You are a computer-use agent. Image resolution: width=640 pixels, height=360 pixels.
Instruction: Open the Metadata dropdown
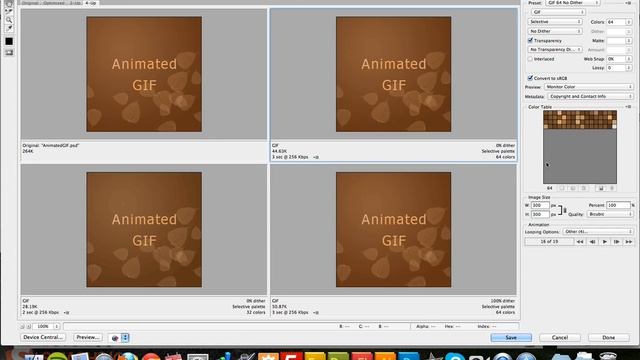[x=590, y=96]
